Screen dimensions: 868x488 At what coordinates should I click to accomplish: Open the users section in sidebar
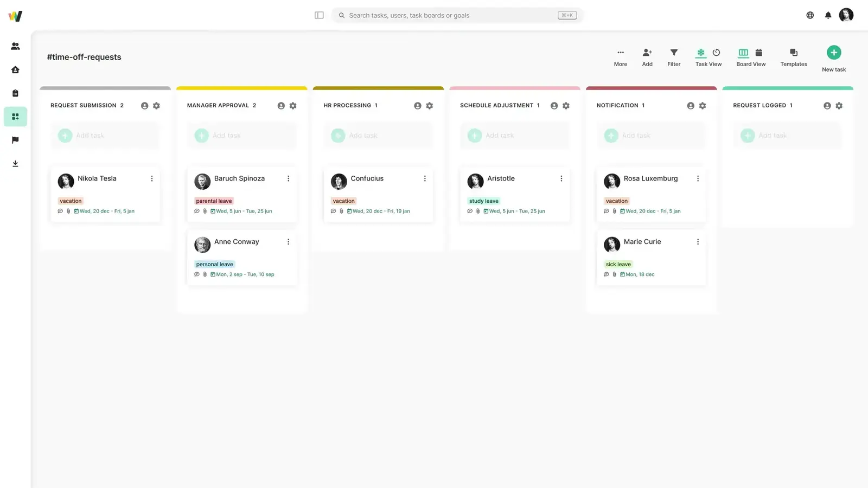(x=15, y=46)
